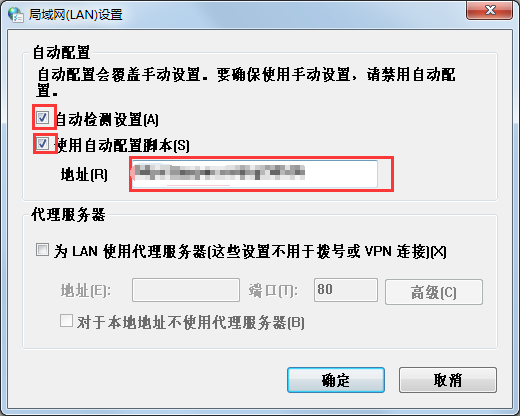This screenshot has width=520, height=416.
Task: Click the 使用自动配置脚本(S) label text
Action: pyautogui.click(x=123, y=145)
